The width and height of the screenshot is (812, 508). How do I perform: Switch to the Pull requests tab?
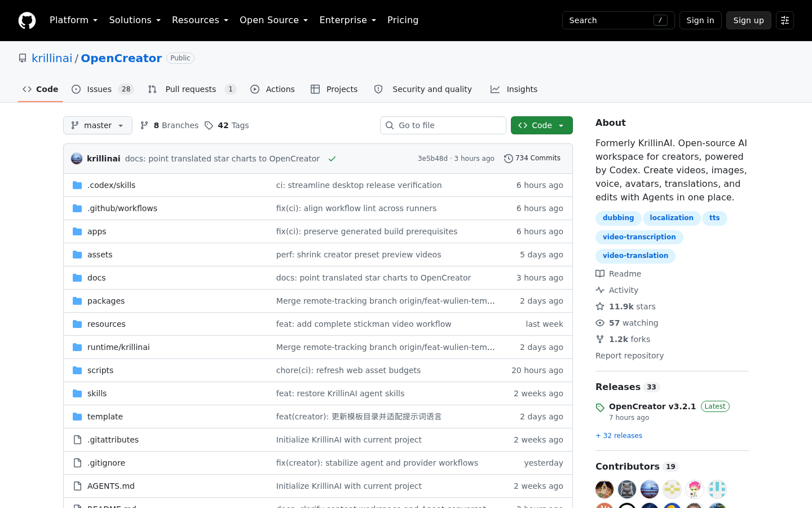(x=192, y=89)
